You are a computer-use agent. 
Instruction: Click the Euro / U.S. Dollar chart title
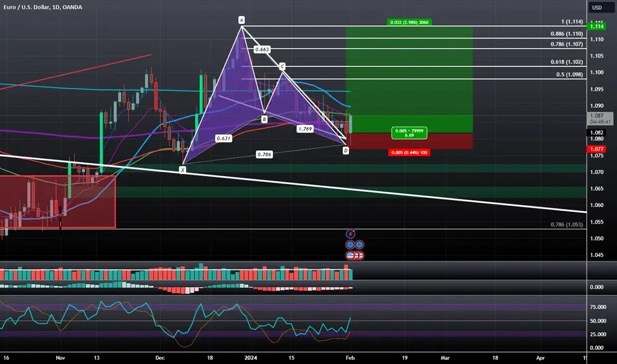click(x=43, y=7)
